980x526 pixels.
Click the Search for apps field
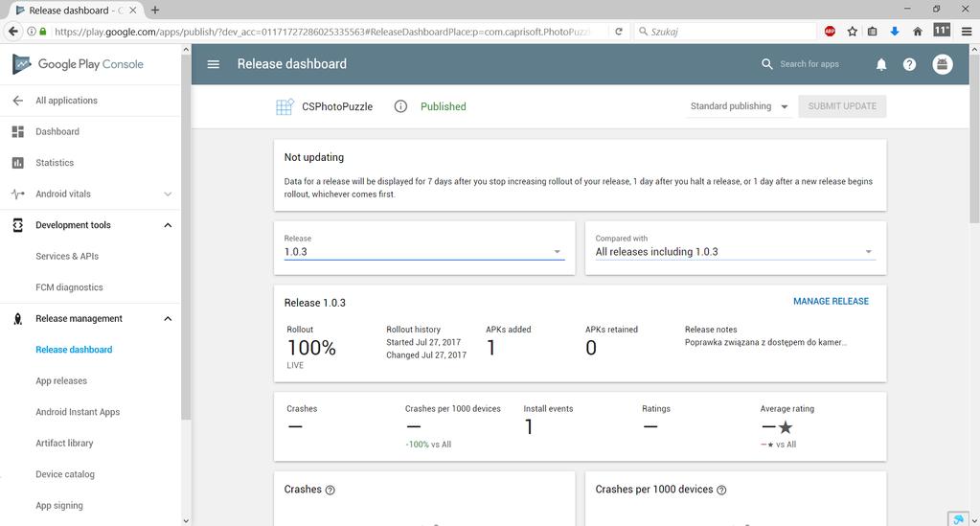809,64
